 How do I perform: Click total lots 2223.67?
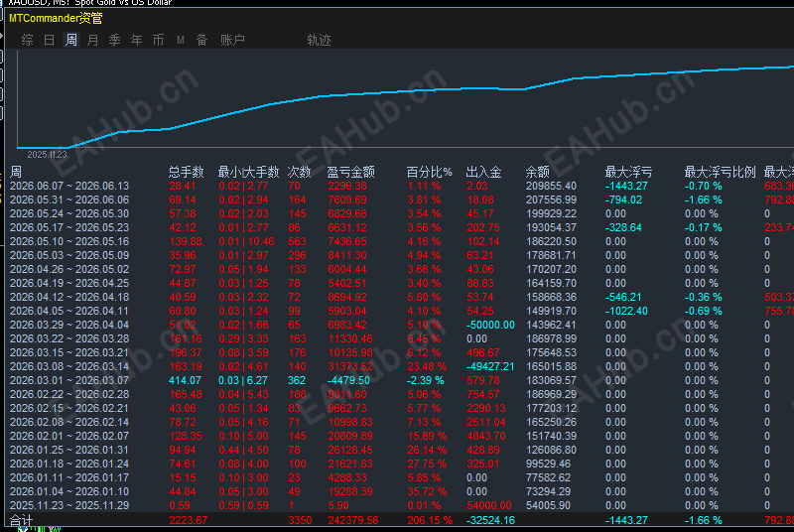[189, 520]
